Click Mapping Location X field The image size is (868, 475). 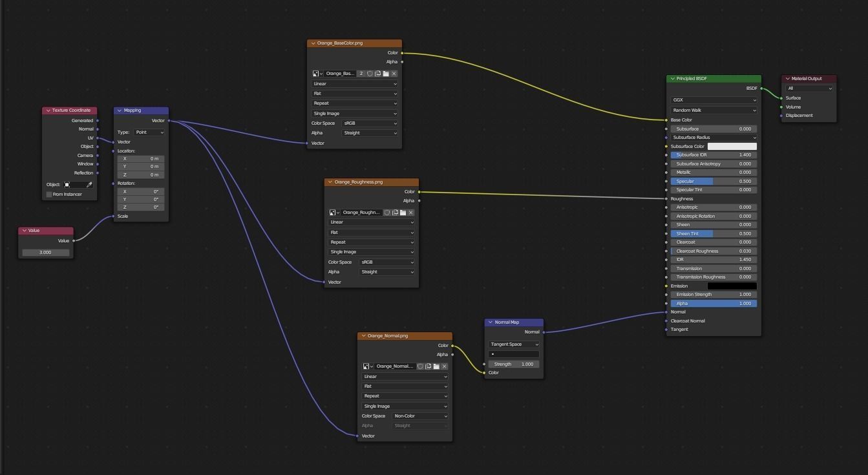click(x=141, y=159)
